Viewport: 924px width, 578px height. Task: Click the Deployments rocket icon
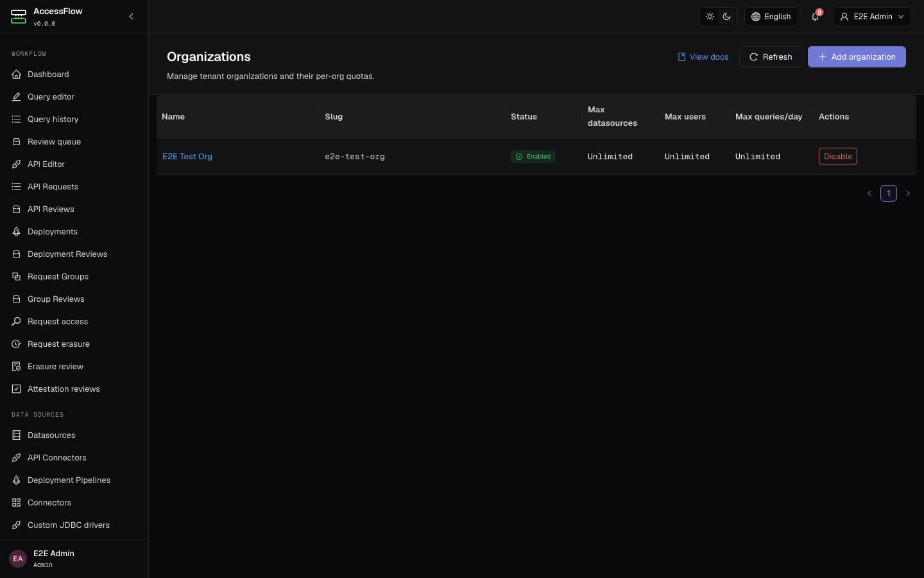(x=17, y=232)
